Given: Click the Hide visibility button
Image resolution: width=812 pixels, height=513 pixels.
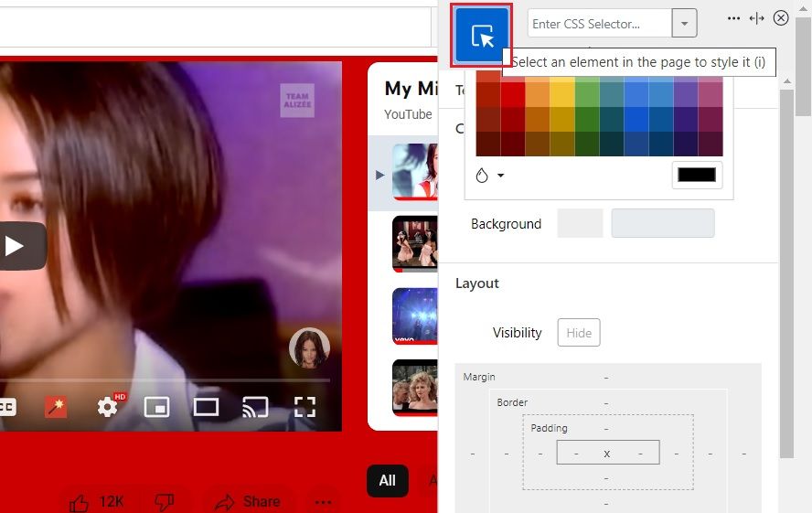Looking at the screenshot, I should pyautogui.click(x=579, y=332).
